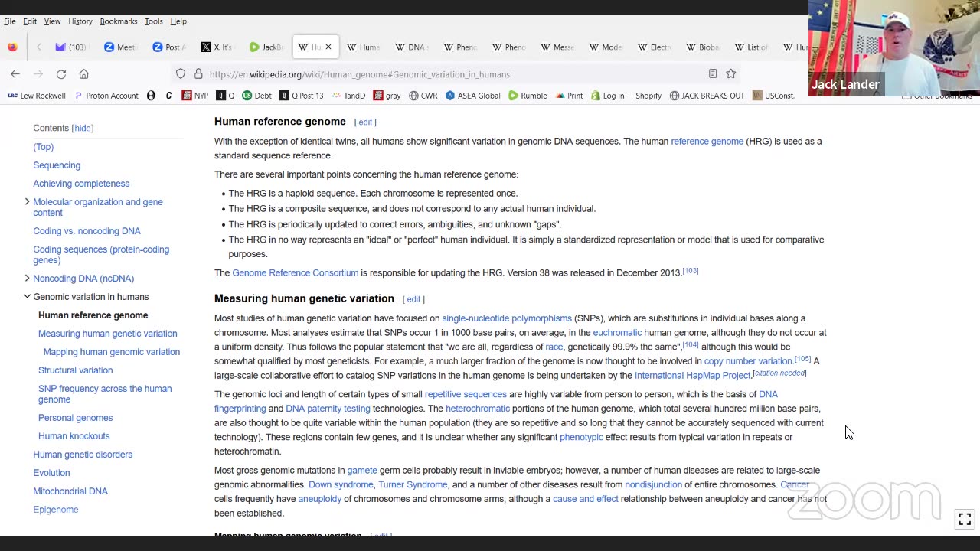Screen dimensions: 980x551
Task: Switch to the X tab
Action: tap(217, 47)
